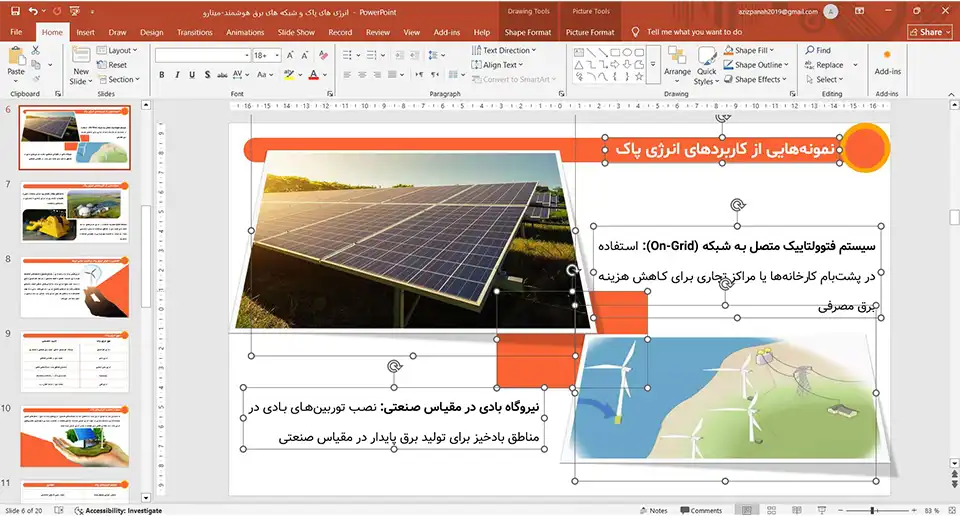Click the Reset slide icon button

point(112,65)
